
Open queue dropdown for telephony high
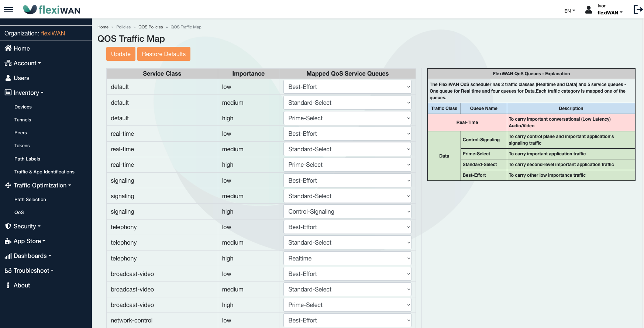[347, 258]
